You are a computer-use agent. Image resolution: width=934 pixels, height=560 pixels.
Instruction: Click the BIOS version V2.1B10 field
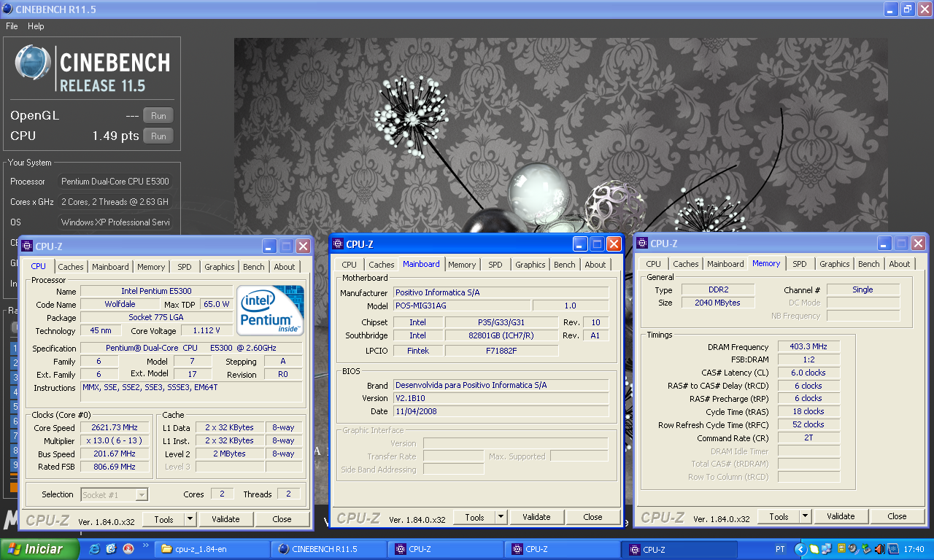(501, 398)
